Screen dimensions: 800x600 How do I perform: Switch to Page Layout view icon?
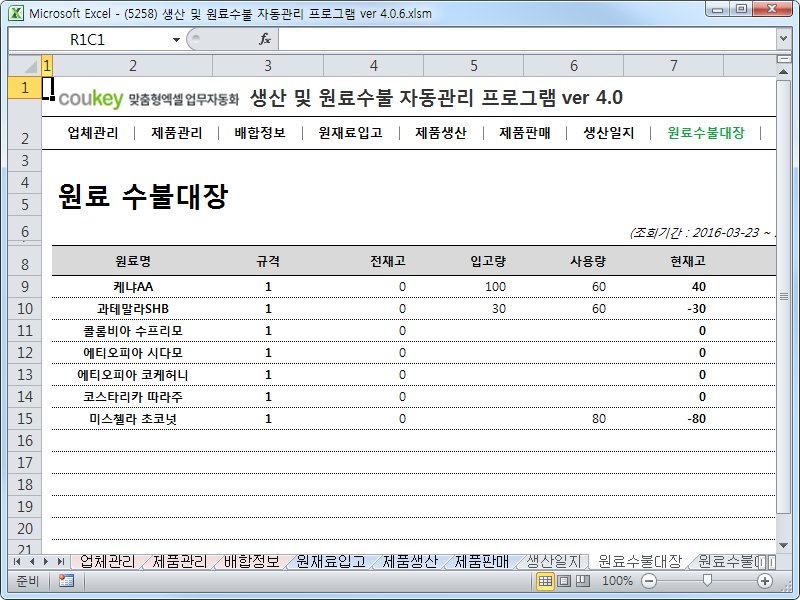pyautogui.click(x=564, y=581)
